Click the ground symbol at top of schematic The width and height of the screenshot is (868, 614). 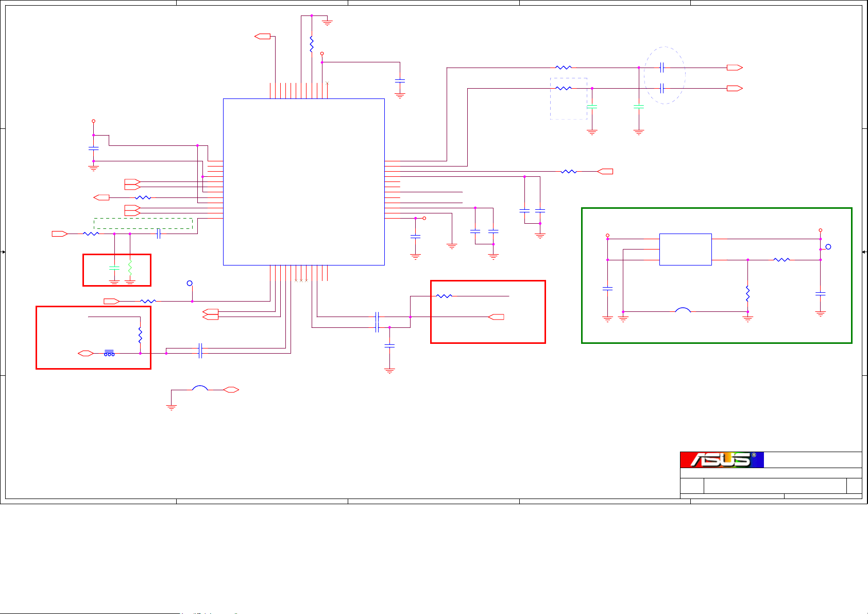(327, 23)
